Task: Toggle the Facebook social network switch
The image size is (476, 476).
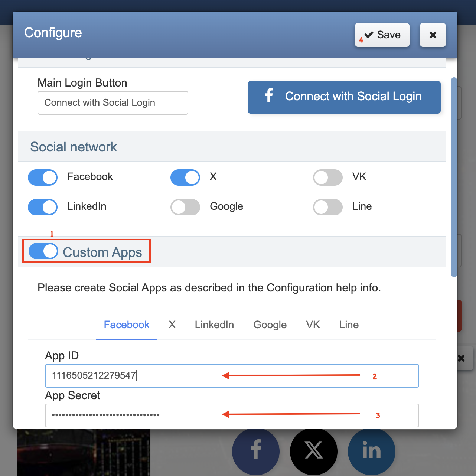Action: pyautogui.click(x=43, y=177)
